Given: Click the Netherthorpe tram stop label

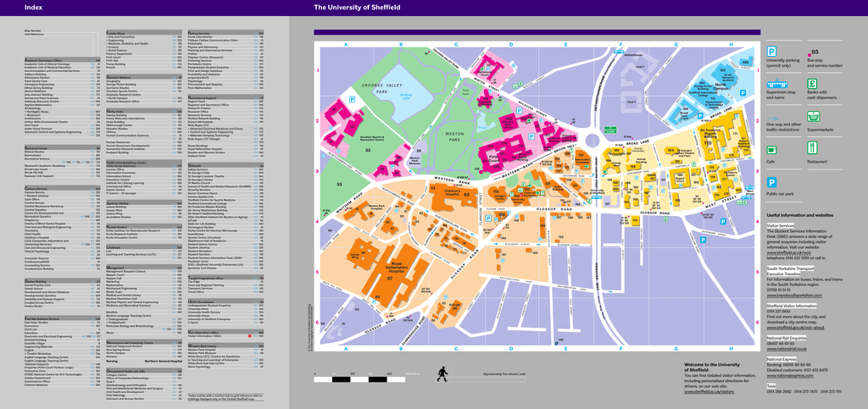Looking at the screenshot, I should pos(634,55).
